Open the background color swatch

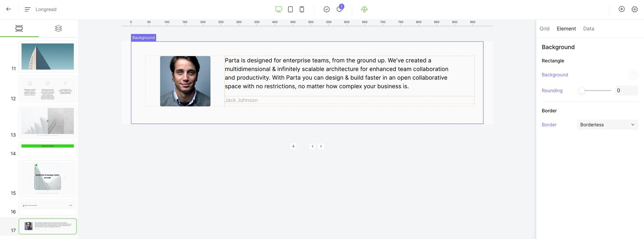click(633, 75)
